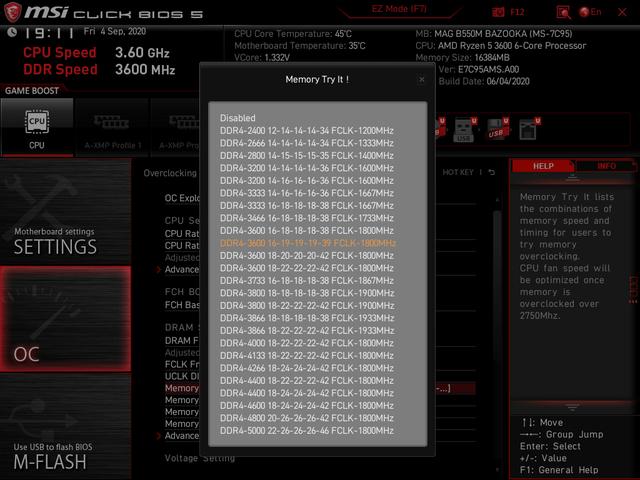Viewport: 640px width, 480px height.
Task: Click the USB drive boot priority icon
Action: [x=464, y=130]
